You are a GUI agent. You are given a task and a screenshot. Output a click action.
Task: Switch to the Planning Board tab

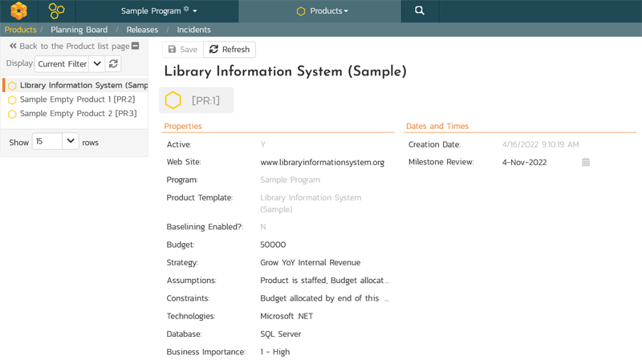[x=79, y=30]
